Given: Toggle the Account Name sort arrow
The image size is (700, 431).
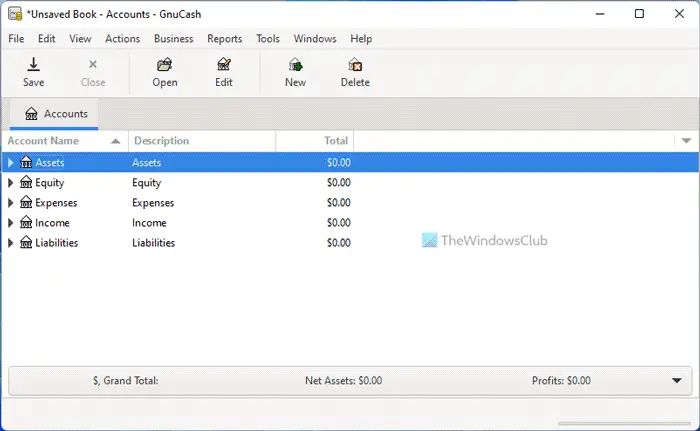Looking at the screenshot, I should click(116, 141).
